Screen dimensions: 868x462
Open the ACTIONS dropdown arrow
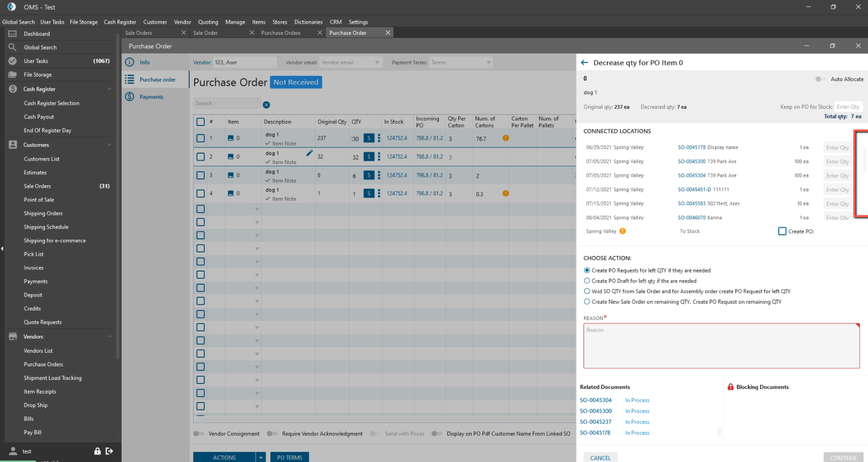click(x=261, y=457)
